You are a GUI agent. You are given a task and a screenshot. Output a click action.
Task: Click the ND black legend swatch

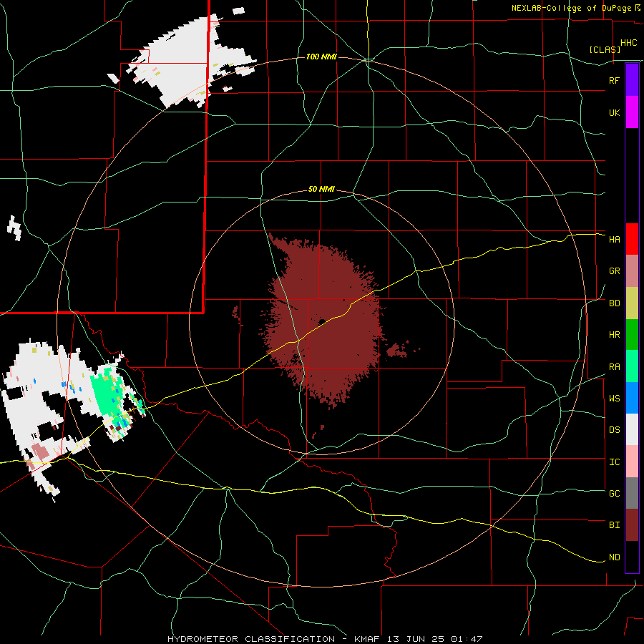(632, 557)
